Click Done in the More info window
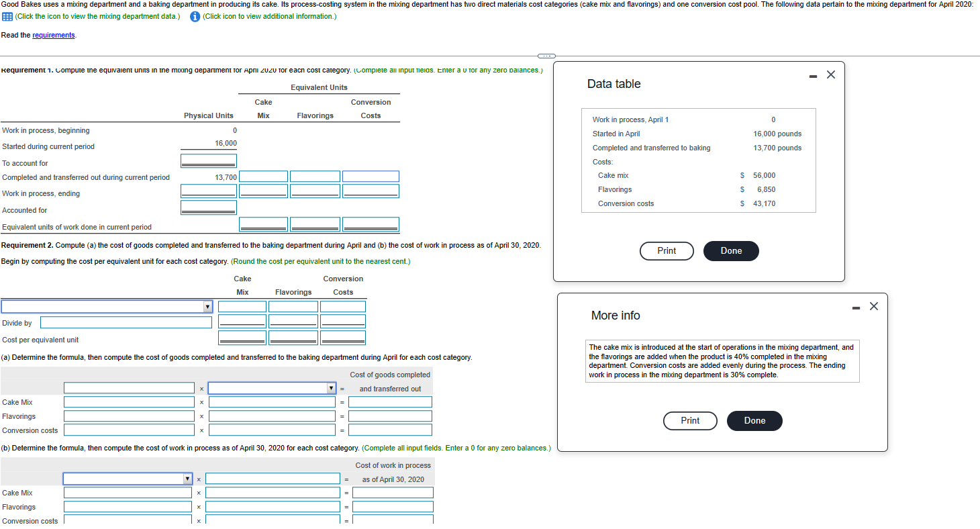Viewport: 980px width, 529px height. [x=754, y=421]
